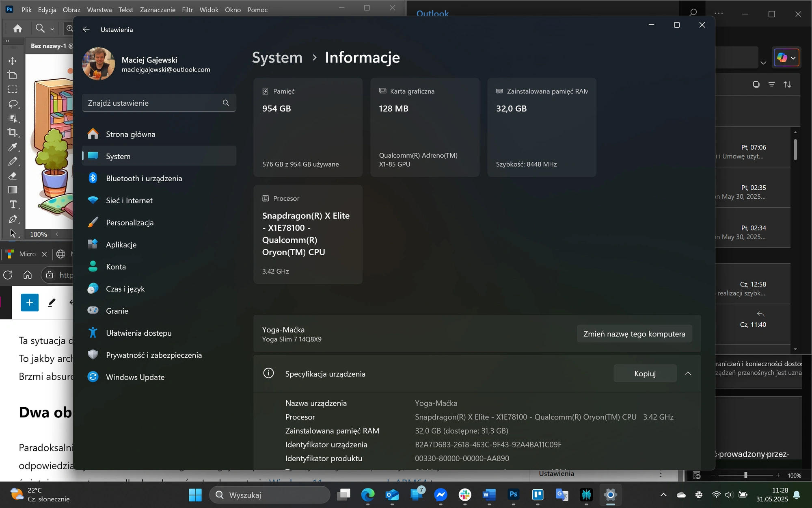Open Ułatwienia dostępu settings
The image size is (812, 508).
pos(159,333)
